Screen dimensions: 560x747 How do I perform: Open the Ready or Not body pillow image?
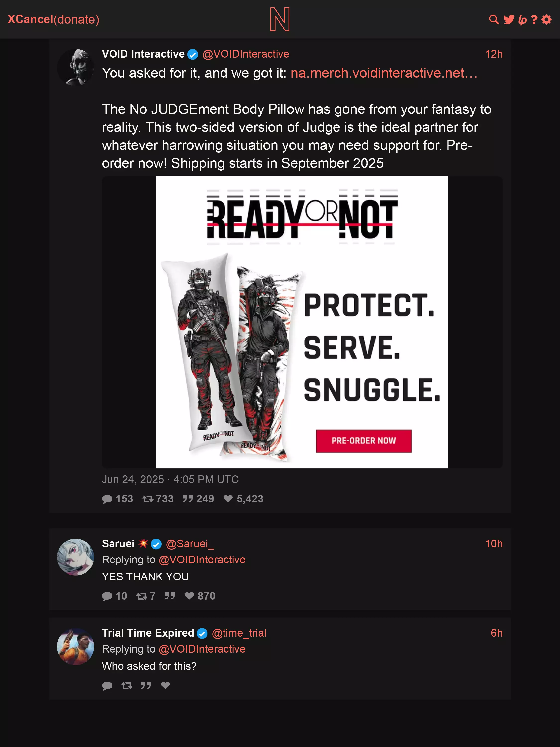point(302,322)
